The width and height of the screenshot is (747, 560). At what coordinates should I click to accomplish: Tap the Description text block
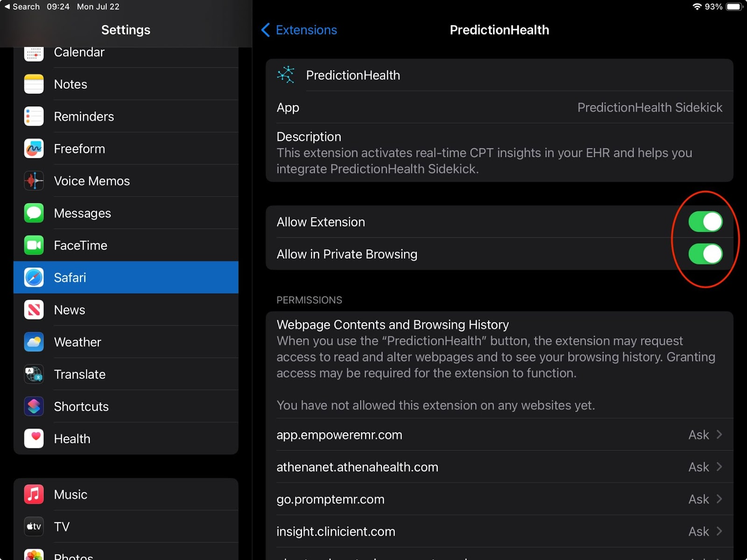500,153
